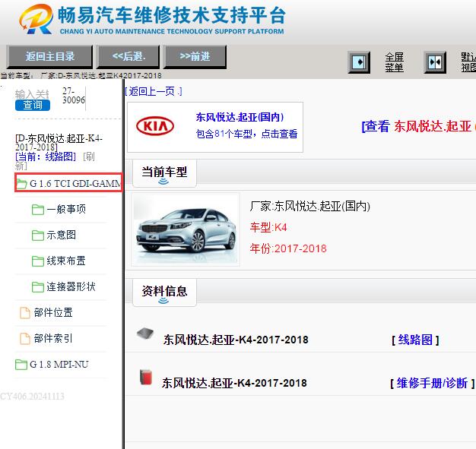This screenshot has height=449, width=476.
Task: Click the 一般事项 folder icon
Action: [38, 210]
